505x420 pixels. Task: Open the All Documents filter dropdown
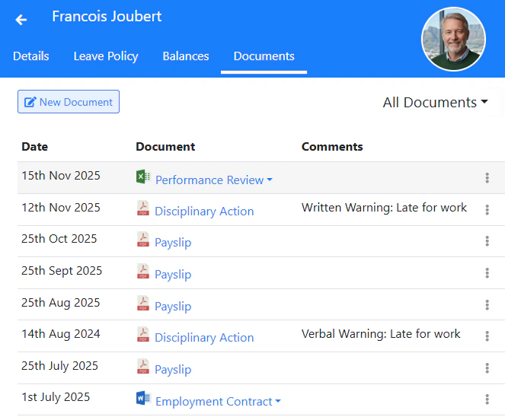(x=435, y=103)
